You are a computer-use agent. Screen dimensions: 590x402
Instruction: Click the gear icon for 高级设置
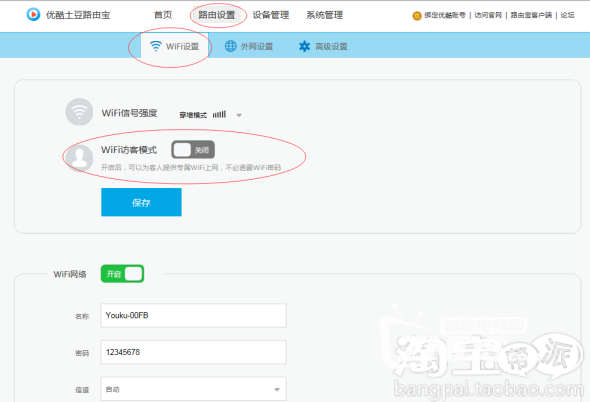click(x=304, y=46)
